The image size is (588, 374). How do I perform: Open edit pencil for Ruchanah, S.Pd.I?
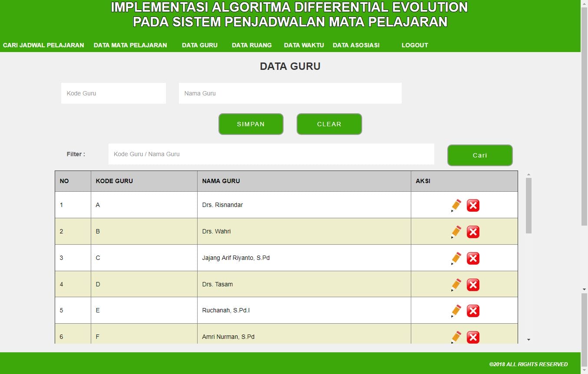456,311
